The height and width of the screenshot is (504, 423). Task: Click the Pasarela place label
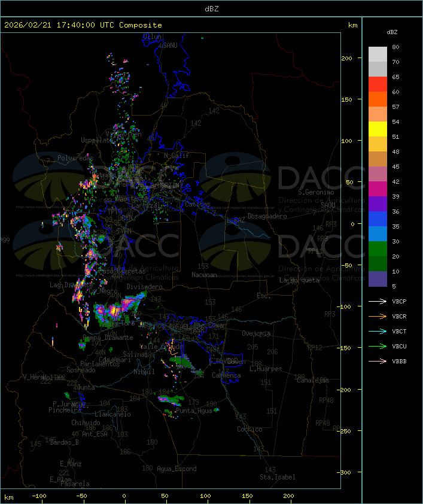tap(75, 484)
